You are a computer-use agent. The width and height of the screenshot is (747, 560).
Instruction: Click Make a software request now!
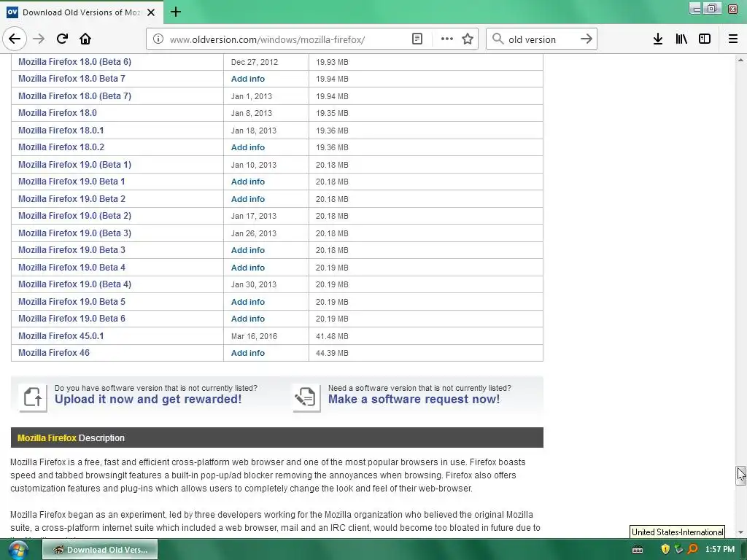414,400
